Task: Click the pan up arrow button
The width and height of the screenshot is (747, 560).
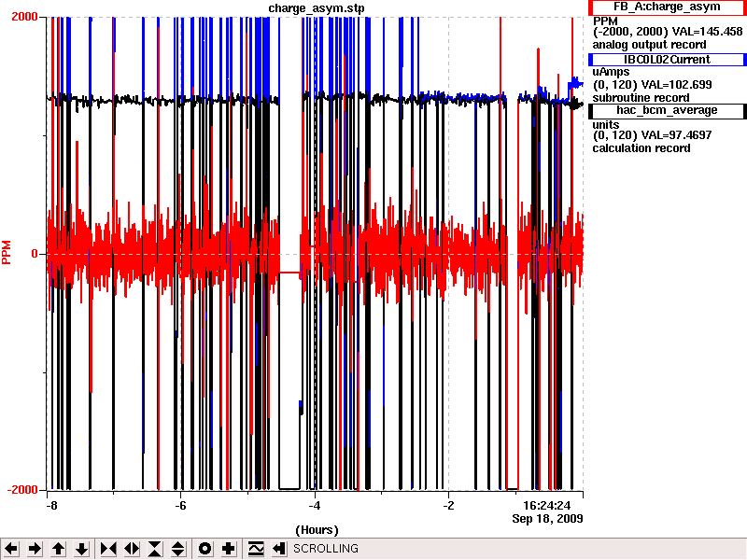Action: tap(58, 549)
